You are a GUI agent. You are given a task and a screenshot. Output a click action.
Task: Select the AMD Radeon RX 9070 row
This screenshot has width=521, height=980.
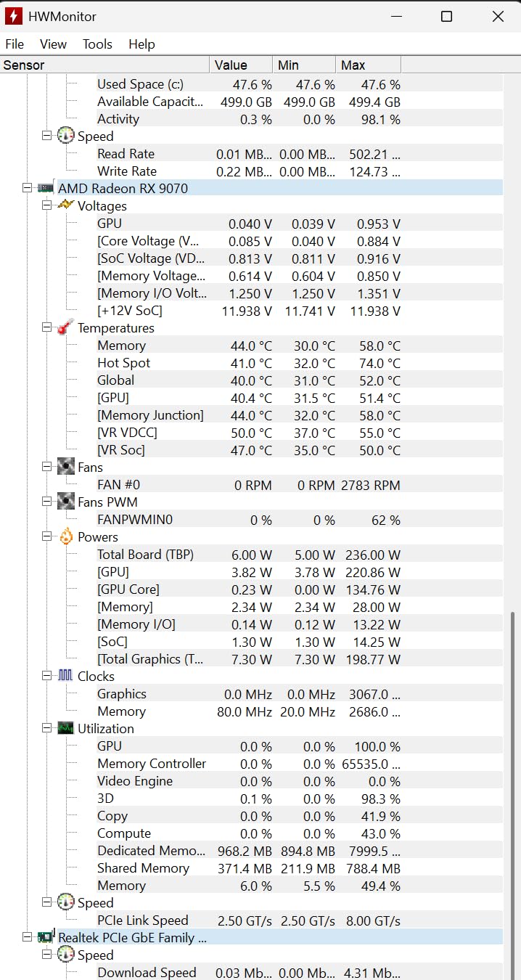(279, 188)
